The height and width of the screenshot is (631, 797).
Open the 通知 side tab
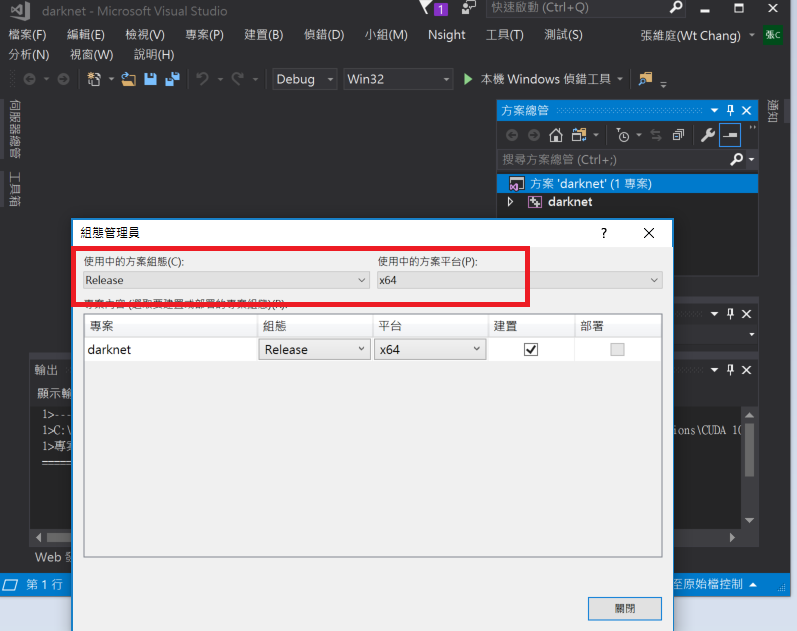[773, 111]
